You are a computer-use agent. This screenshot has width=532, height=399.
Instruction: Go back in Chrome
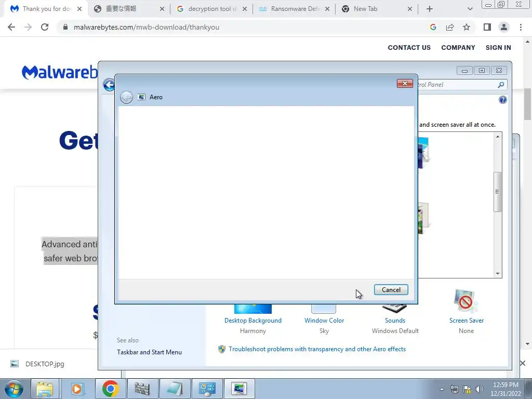[x=11, y=27]
